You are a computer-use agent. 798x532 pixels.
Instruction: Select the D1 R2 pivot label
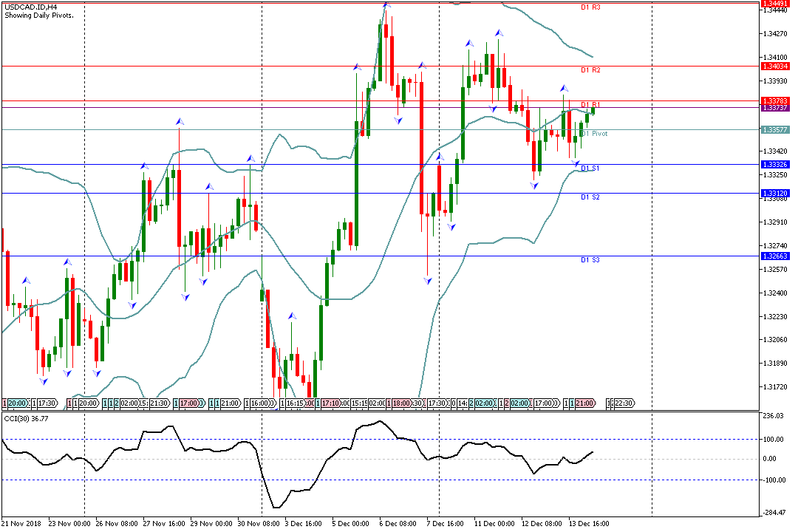coord(590,70)
